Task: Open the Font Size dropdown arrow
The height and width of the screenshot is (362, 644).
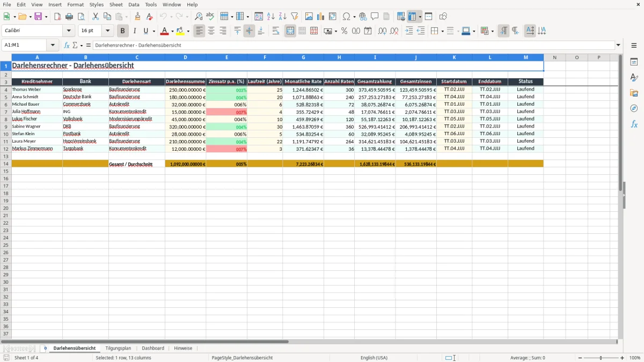Action: [x=107, y=31]
